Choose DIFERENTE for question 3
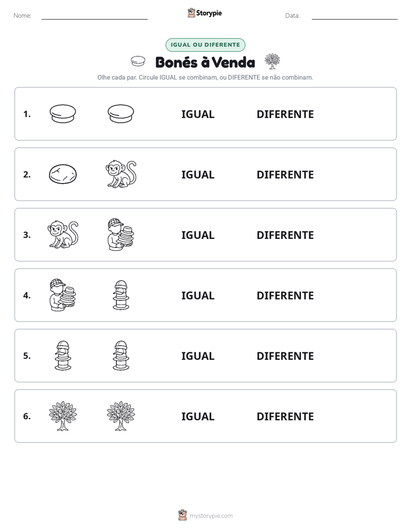The width and height of the screenshot is (411, 532). (285, 235)
